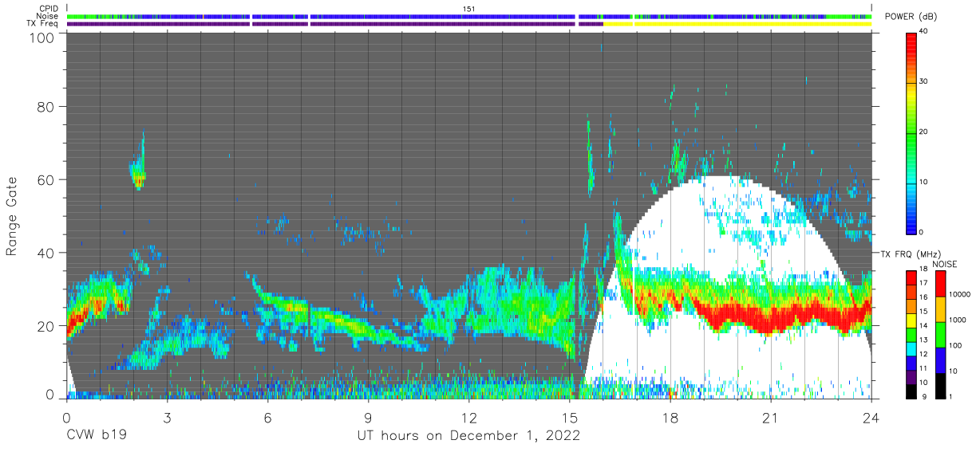Click the x-axis tick label '24'
Image resolution: width=980 pixels, height=452 pixels.
coord(871,416)
